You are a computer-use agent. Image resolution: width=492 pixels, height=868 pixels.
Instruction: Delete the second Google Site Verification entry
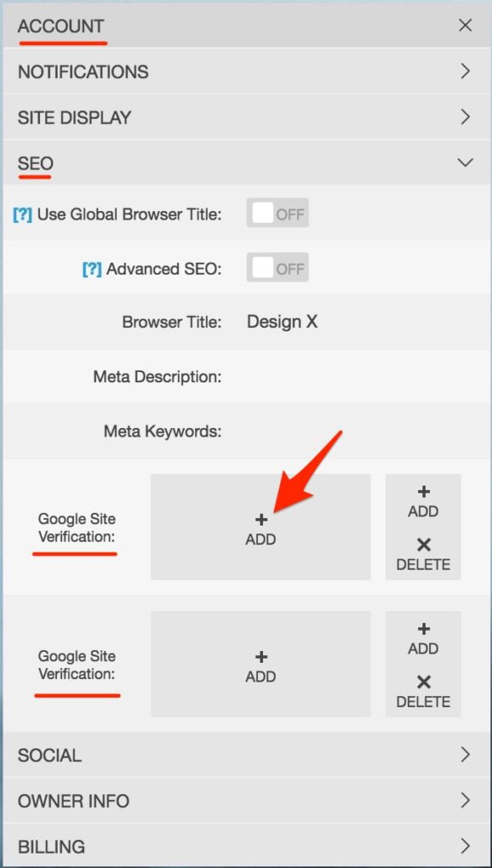tap(423, 692)
